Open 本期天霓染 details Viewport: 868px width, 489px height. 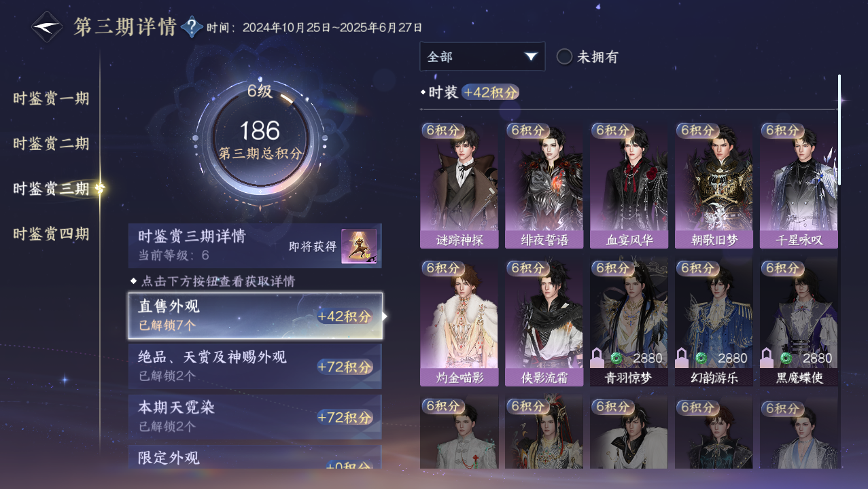256,417
